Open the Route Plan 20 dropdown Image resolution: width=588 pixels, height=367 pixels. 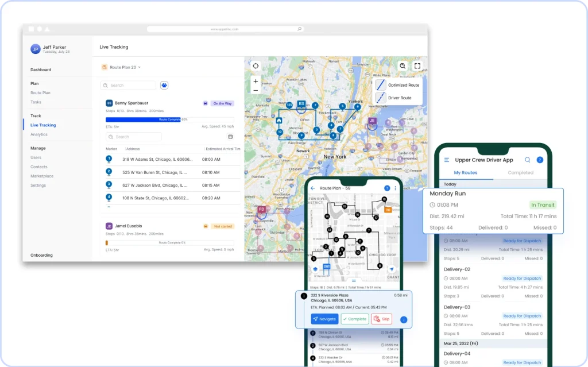point(121,67)
